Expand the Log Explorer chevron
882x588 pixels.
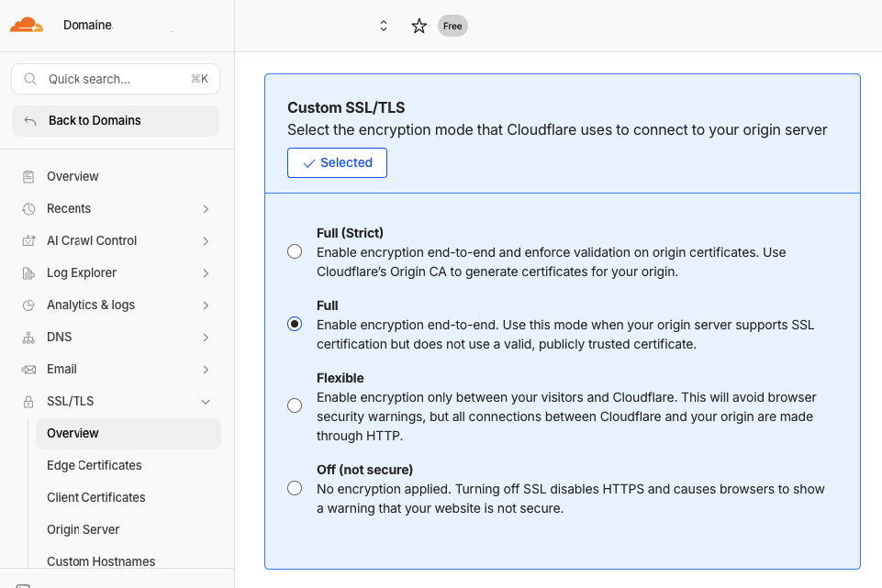coord(206,273)
